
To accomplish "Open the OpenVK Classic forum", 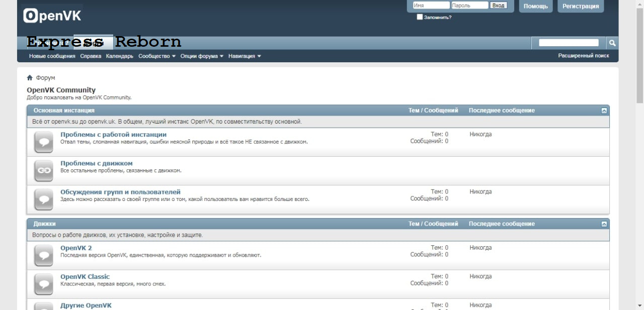I will (x=85, y=276).
